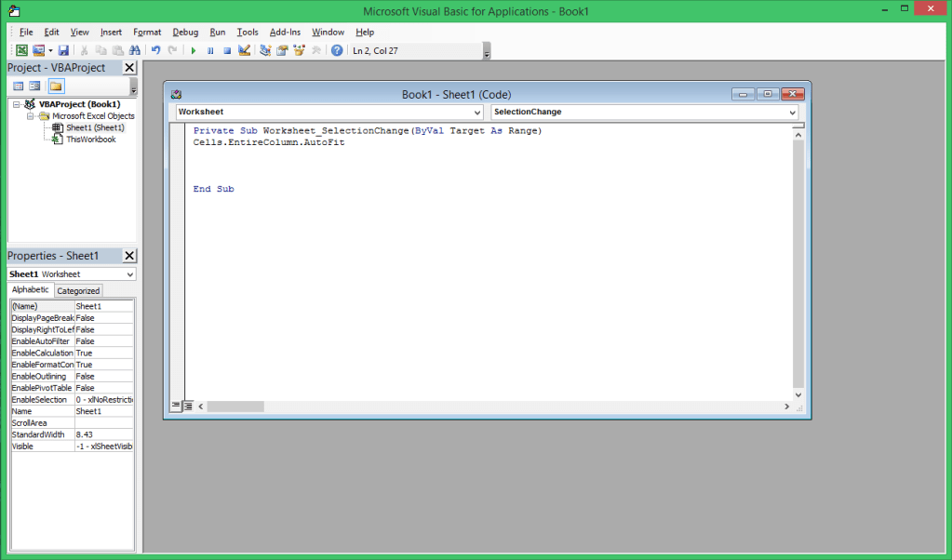The height and width of the screenshot is (560, 952).
Task: Close the Properties - Sheet1 panel
Action: pyautogui.click(x=129, y=256)
